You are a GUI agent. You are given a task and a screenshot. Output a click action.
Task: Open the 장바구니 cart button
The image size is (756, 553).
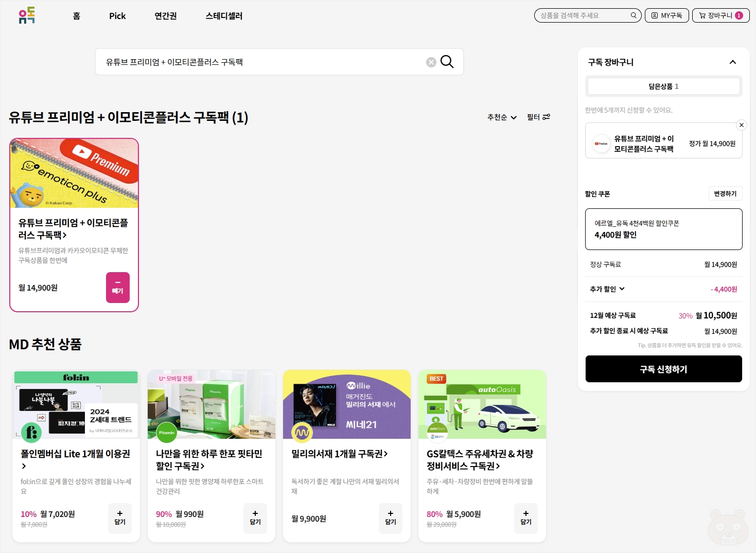(720, 15)
